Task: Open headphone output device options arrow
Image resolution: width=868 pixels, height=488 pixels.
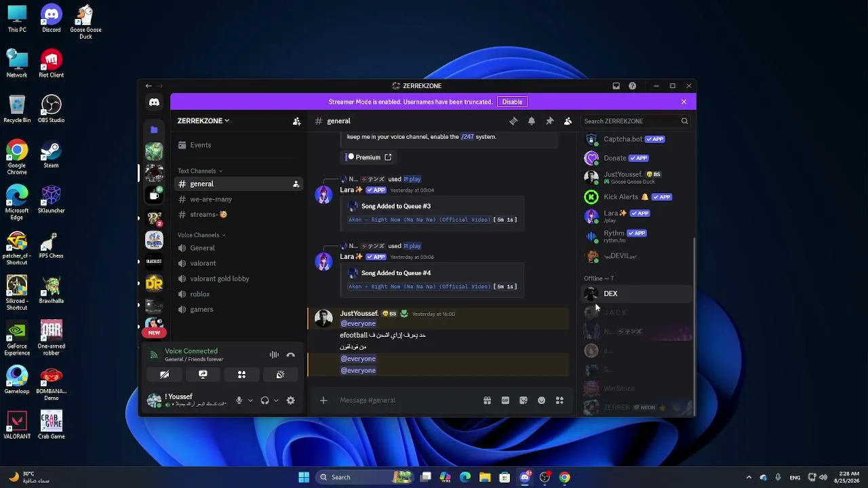Action: click(276, 401)
